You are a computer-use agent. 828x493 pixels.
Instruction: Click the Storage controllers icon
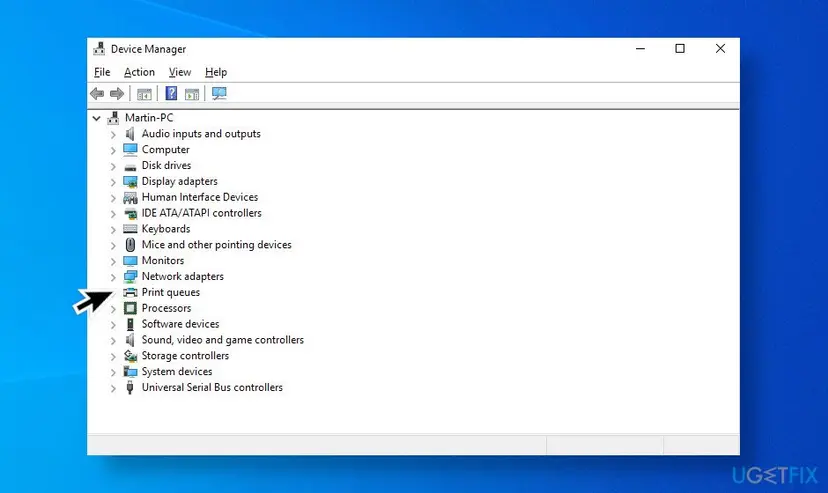[x=130, y=356]
